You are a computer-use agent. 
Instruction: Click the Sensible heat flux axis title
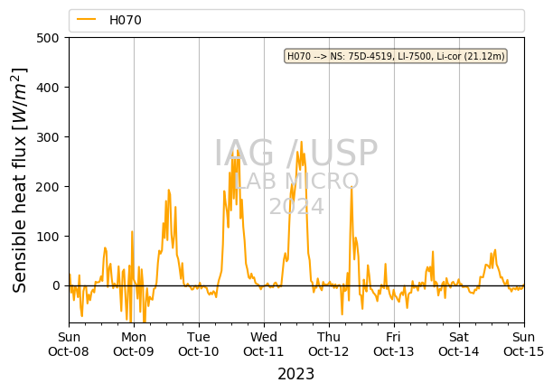point(20,180)
